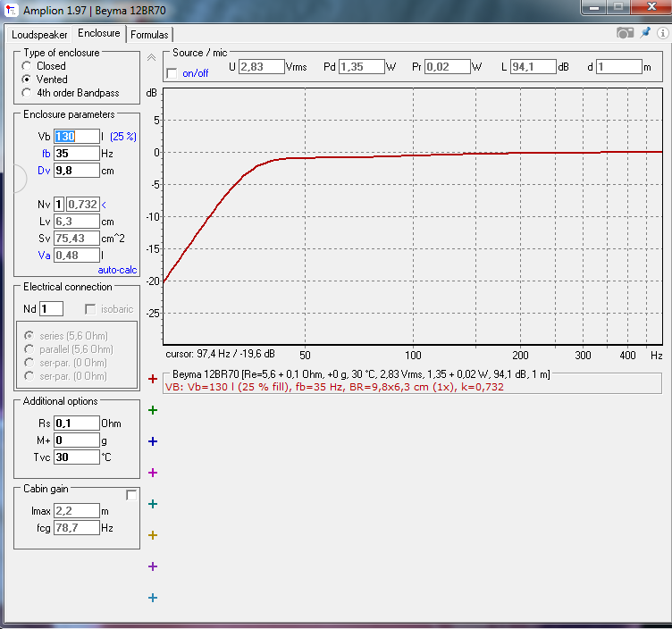
Task: Pin the window with the pushpin icon
Action: [x=645, y=32]
